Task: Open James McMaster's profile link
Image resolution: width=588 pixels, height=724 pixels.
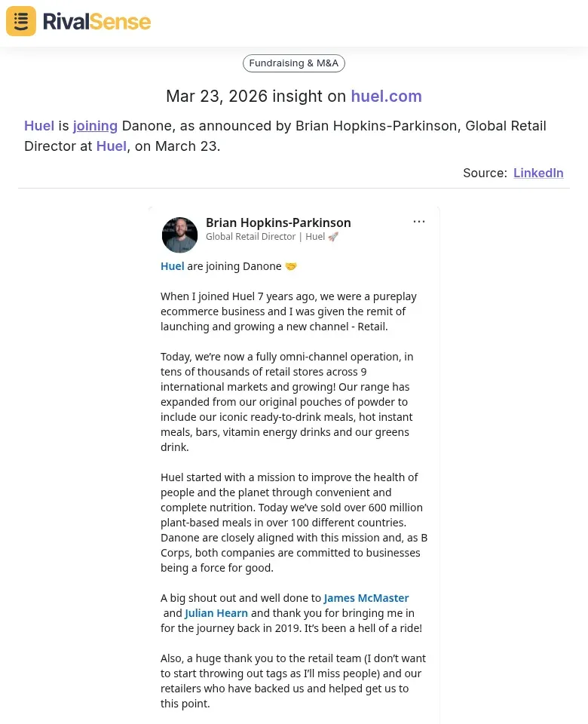Action: (x=366, y=597)
